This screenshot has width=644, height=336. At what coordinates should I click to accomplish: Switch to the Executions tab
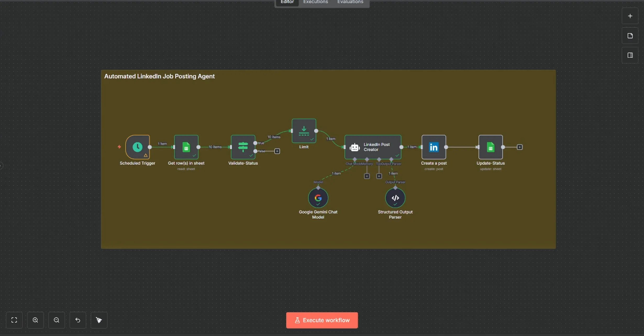click(x=315, y=2)
